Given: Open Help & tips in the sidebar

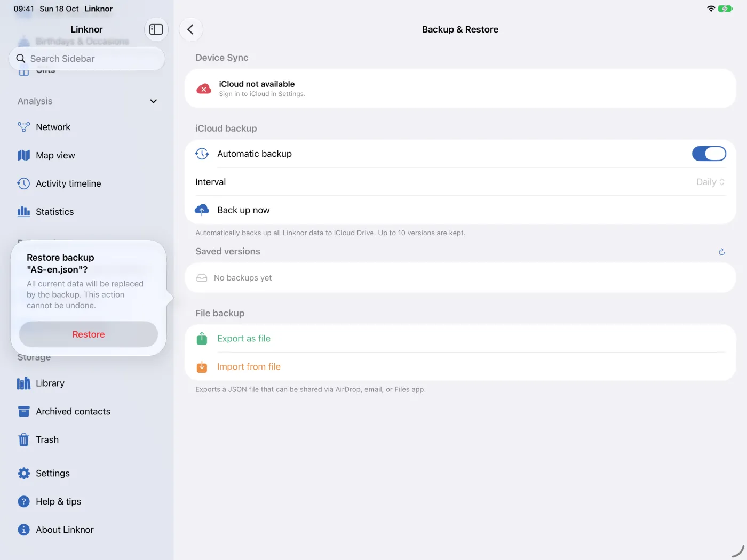Looking at the screenshot, I should point(88,502).
